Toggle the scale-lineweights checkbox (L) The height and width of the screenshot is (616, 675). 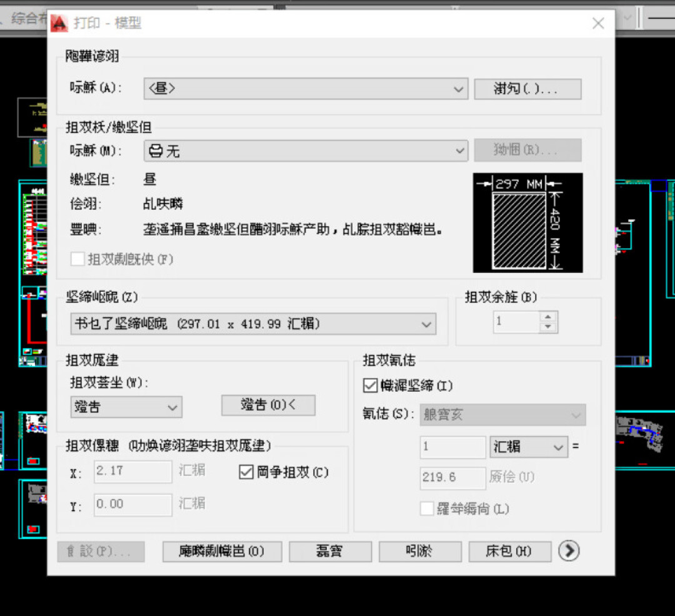pos(427,509)
